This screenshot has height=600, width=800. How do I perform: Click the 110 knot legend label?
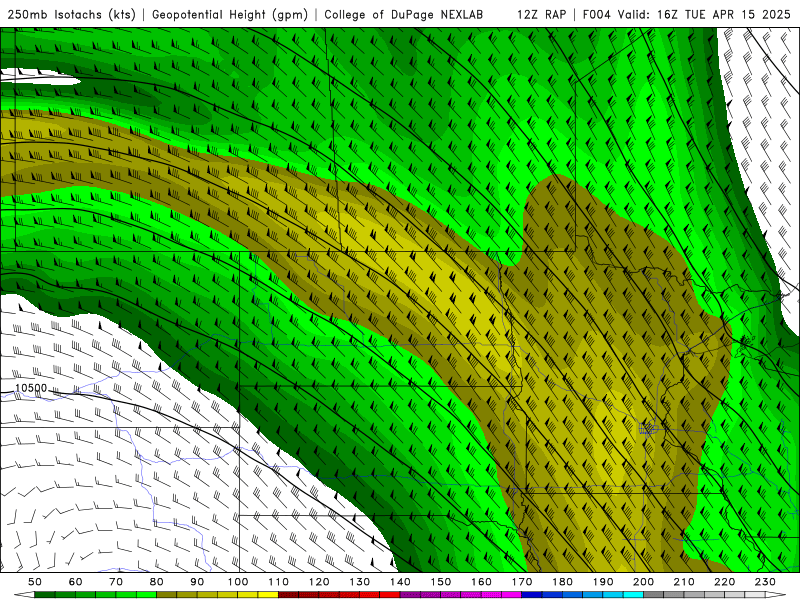pos(279,582)
